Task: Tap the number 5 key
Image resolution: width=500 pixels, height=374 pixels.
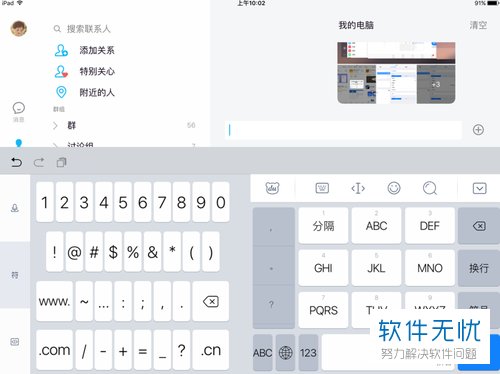Action: [123, 202]
